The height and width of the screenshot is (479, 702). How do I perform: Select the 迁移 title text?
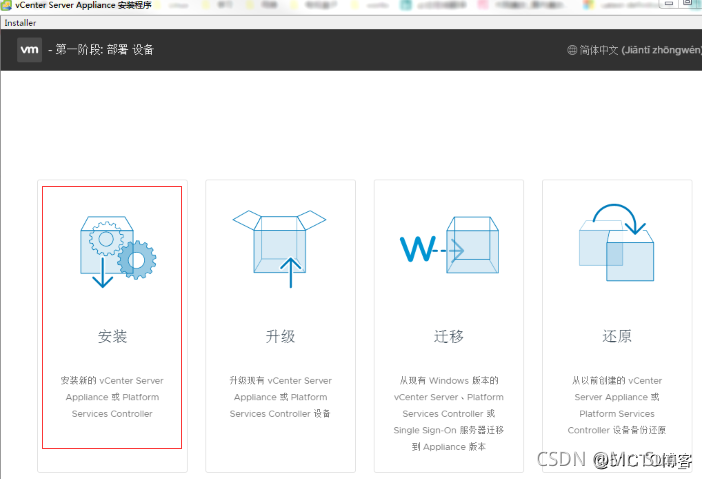pyautogui.click(x=449, y=336)
